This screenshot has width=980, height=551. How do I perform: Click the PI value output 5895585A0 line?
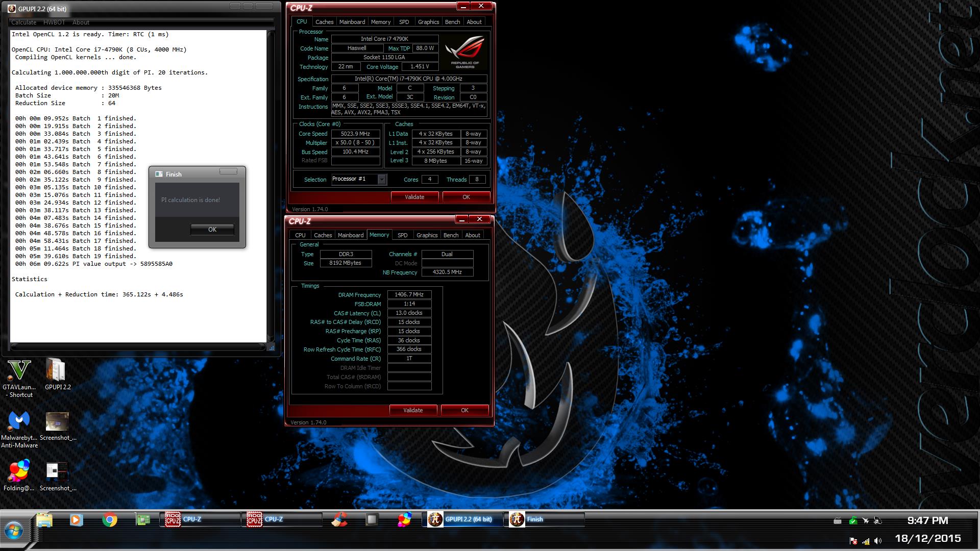[94, 264]
